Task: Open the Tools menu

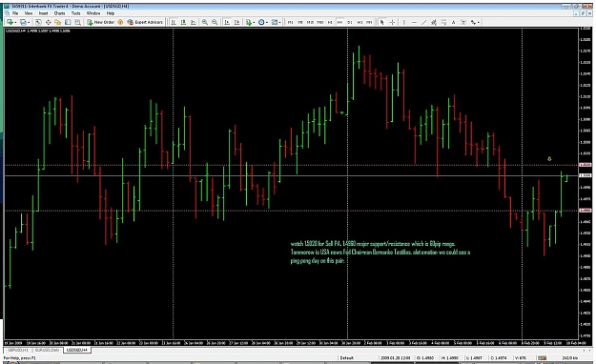Action: [76, 13]
